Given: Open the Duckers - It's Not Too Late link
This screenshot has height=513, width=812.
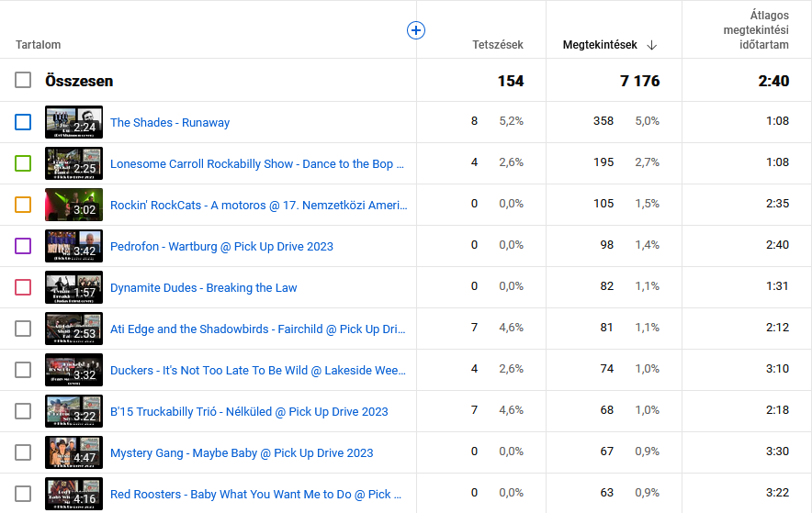Looking at the screenshot, I should click(257, 371).
